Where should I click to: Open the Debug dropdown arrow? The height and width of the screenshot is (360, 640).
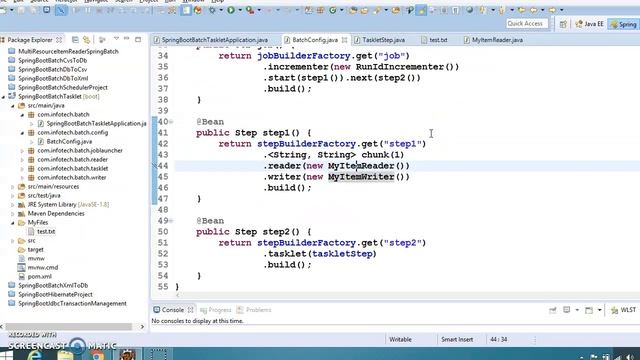[x=221, y=10]
